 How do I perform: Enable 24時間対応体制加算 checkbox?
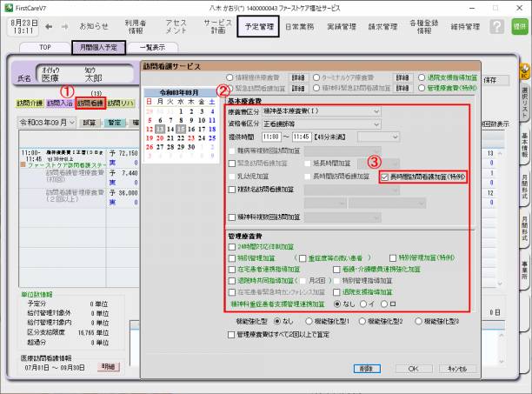tap(233, 247)
